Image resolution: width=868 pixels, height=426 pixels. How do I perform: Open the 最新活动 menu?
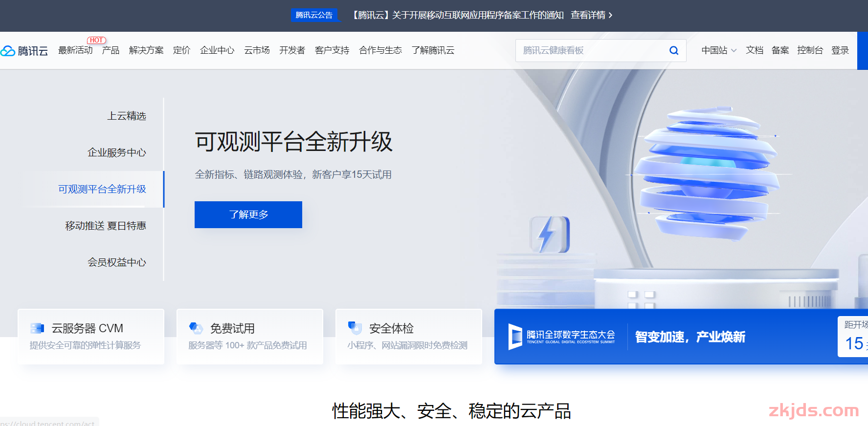click(75, 50)
